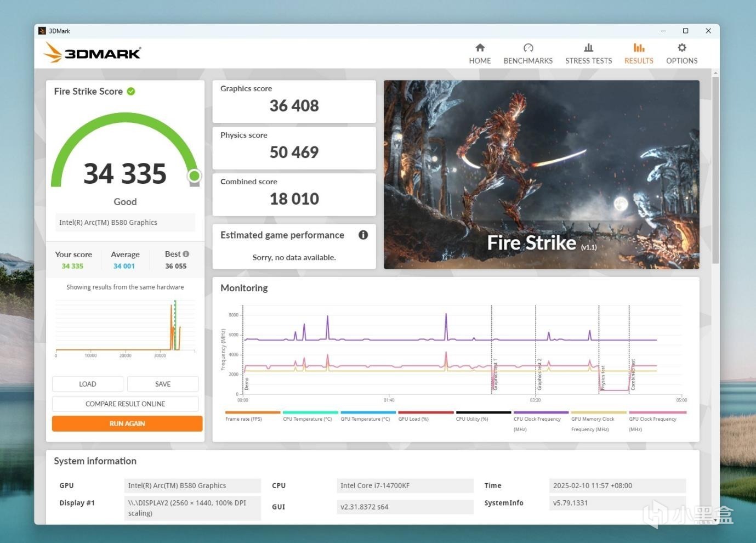Click the orange RUN AGAIN button
The width and height of the screenshot is (756, 543).
point(127,423)
